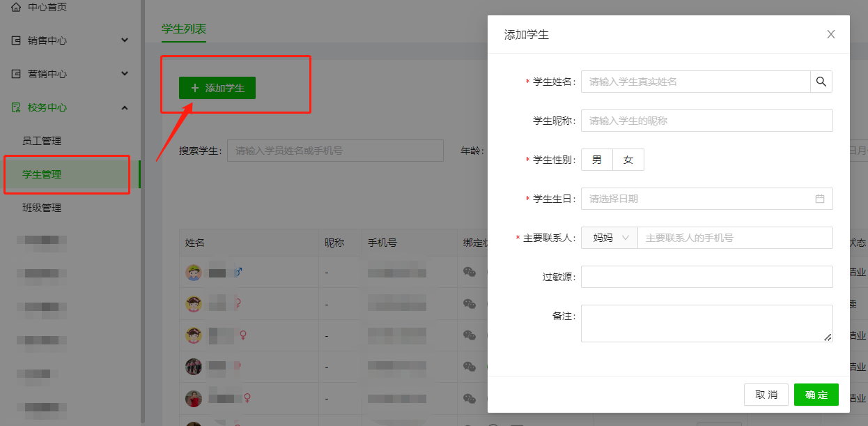This screenshot has height=426, width=868.
Task: Click the 销售中心 sidebar icon
Action: [16, 40]
